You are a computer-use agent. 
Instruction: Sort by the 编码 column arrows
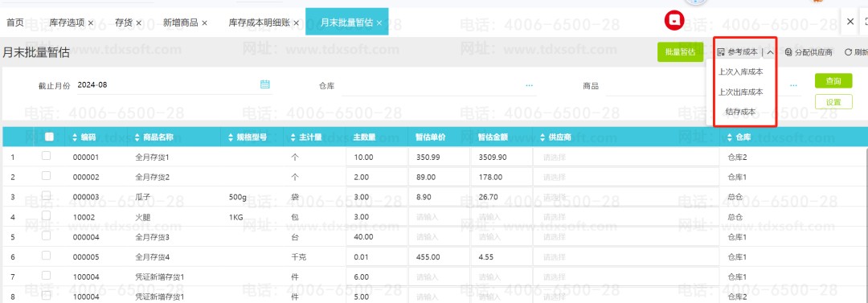pos(76,137)
